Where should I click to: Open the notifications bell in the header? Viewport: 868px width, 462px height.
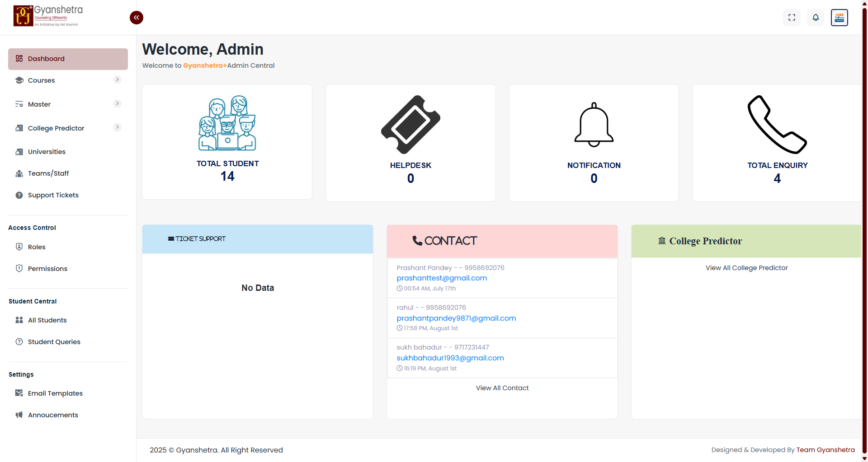click(816, 18)
